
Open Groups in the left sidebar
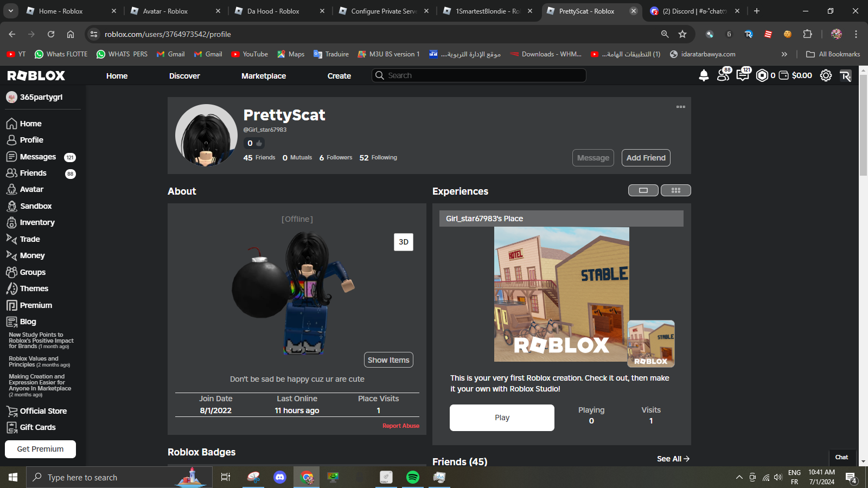click(26, 272)
